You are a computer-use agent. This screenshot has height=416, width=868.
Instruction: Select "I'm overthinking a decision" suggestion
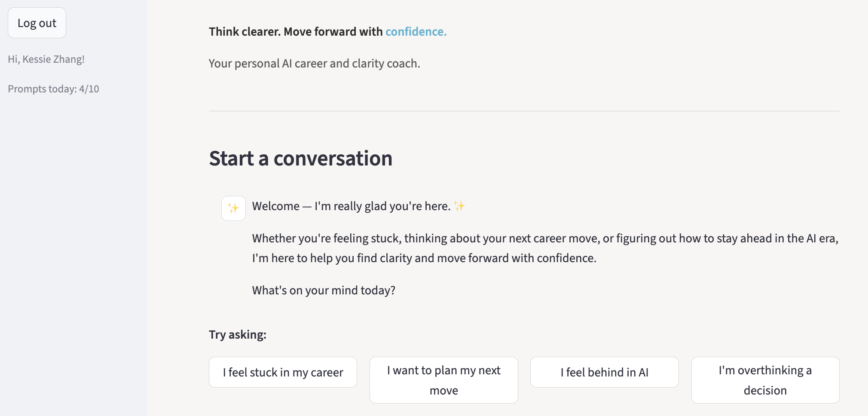click(x=765, y=380)
